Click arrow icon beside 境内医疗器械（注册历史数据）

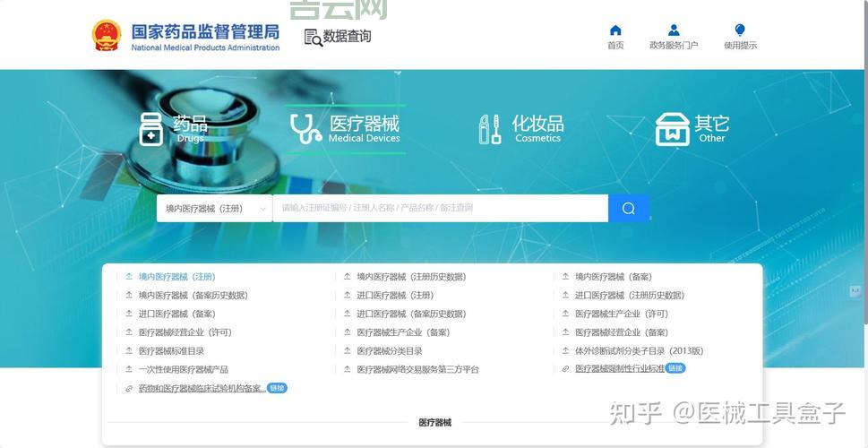coord(347,276)
